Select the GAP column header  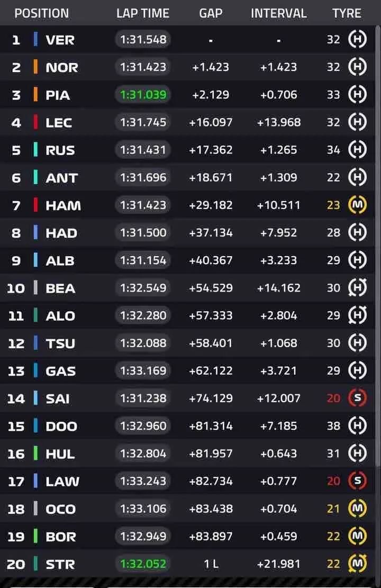tap(211, 14)
